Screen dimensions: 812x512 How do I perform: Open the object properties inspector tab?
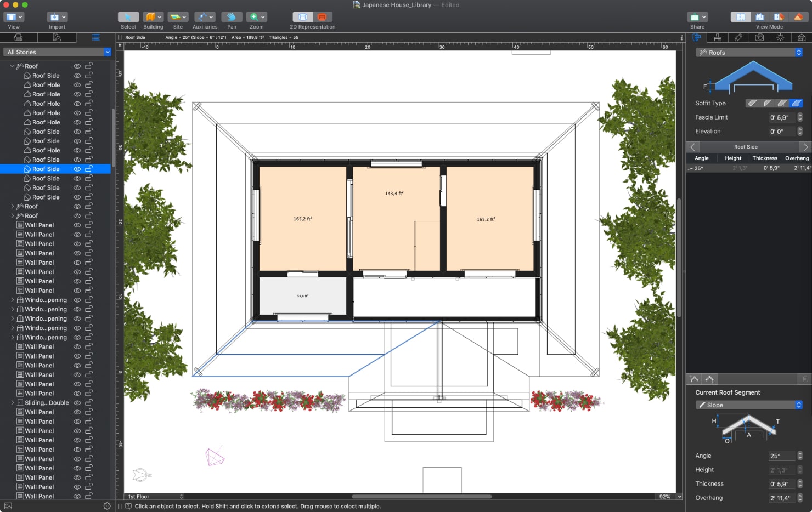(696, 37)
